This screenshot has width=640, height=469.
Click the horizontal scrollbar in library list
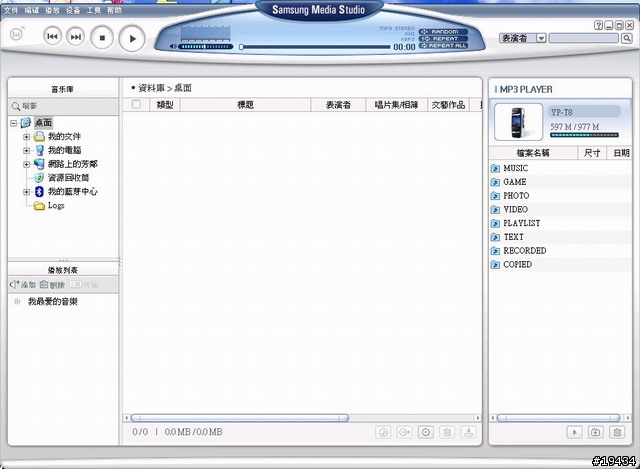point(240,418)
